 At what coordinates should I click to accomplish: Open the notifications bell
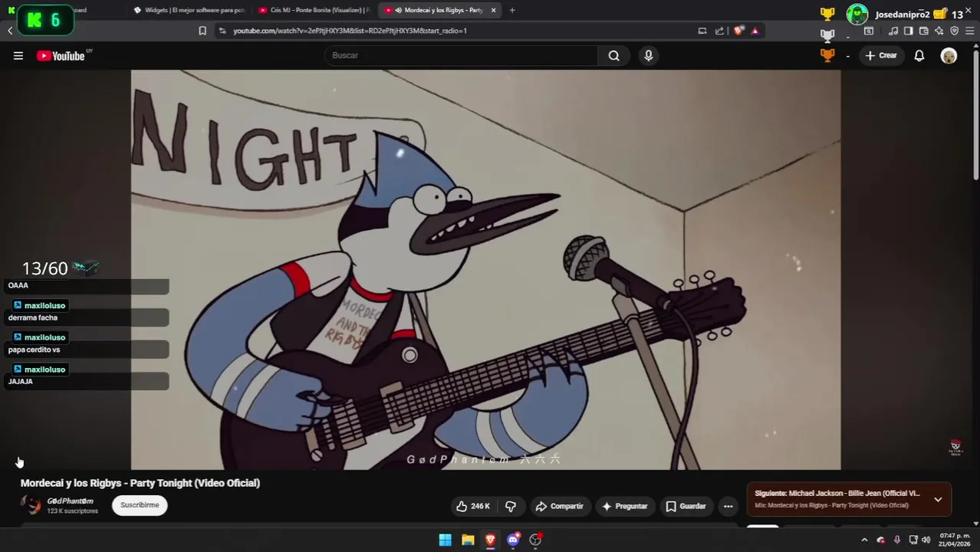[x=919, y=55]
